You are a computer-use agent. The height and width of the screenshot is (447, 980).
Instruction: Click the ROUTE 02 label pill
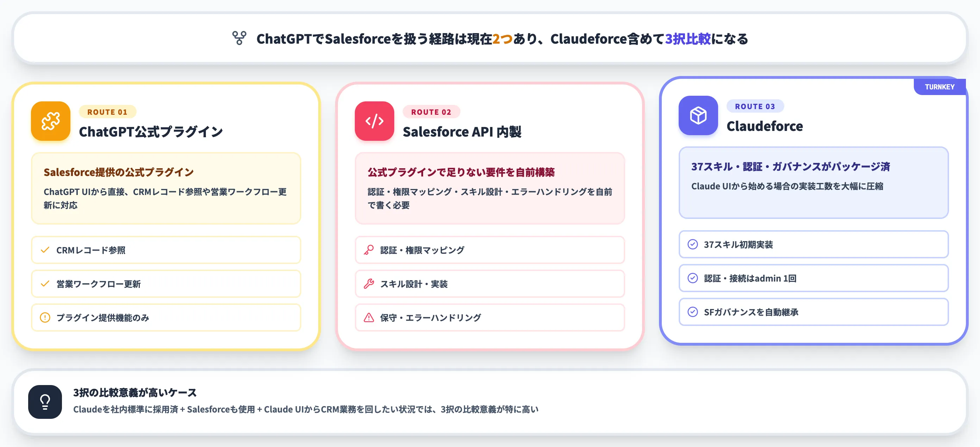431,112
